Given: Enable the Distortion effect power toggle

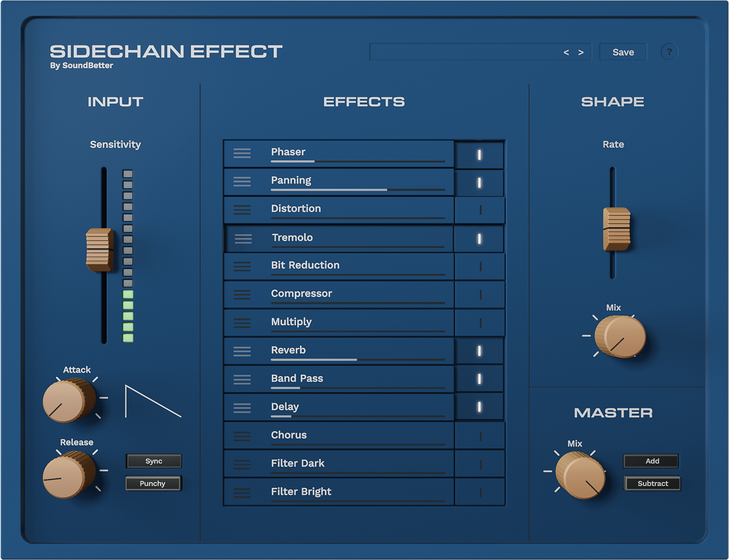Looking at the screenshot, I should (x=480, y=210).
